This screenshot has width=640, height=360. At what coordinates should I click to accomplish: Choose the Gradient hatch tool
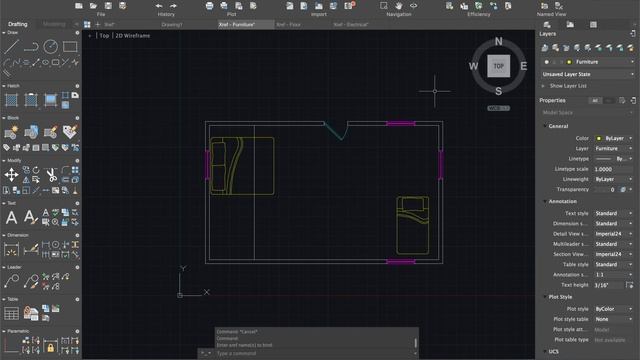(x=51, y=100)
